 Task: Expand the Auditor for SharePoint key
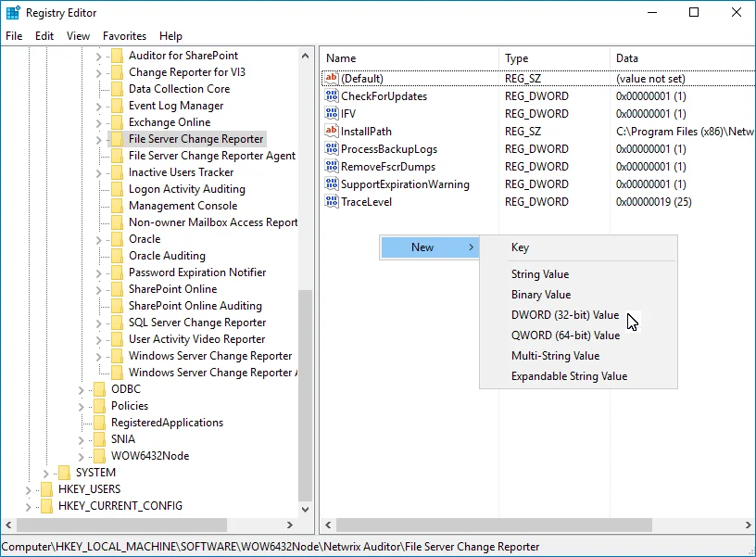pyautogui.click(x=98, y=57)
